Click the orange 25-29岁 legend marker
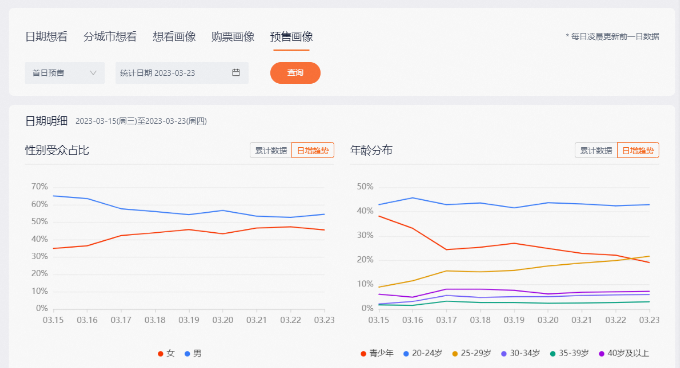The image size is (680, 368). pyautogui.click(x=455, y=354)
